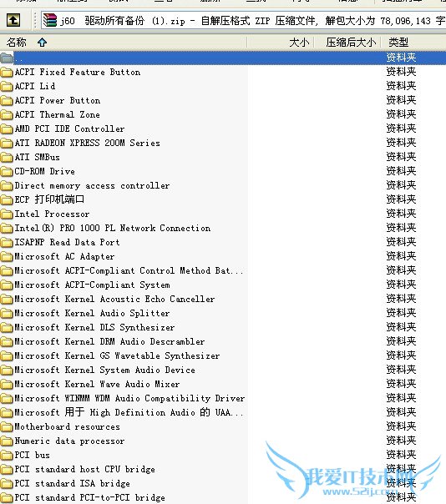Click folder icon of ECP 打印机端口
Viewport: 446px width, 504px height.
coord(7,199)
